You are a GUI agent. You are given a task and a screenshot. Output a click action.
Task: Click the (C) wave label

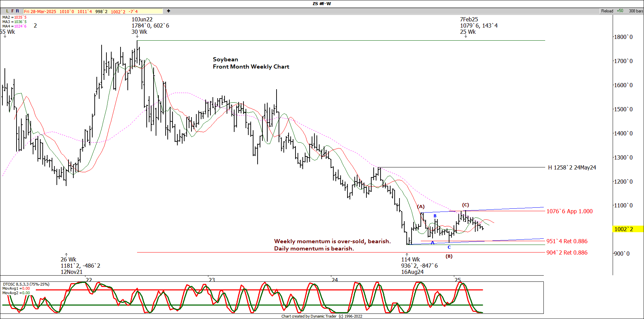click(465, 205)
